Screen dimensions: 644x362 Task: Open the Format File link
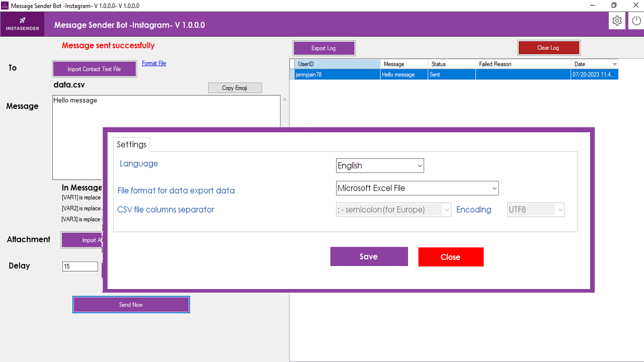point(154,63)
